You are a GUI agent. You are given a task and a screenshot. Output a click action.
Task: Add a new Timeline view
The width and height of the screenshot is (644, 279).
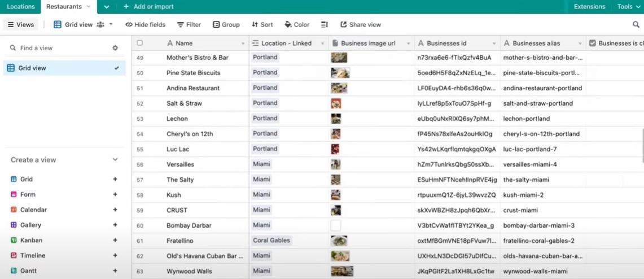pyautogui.click(x=115, y=255)
